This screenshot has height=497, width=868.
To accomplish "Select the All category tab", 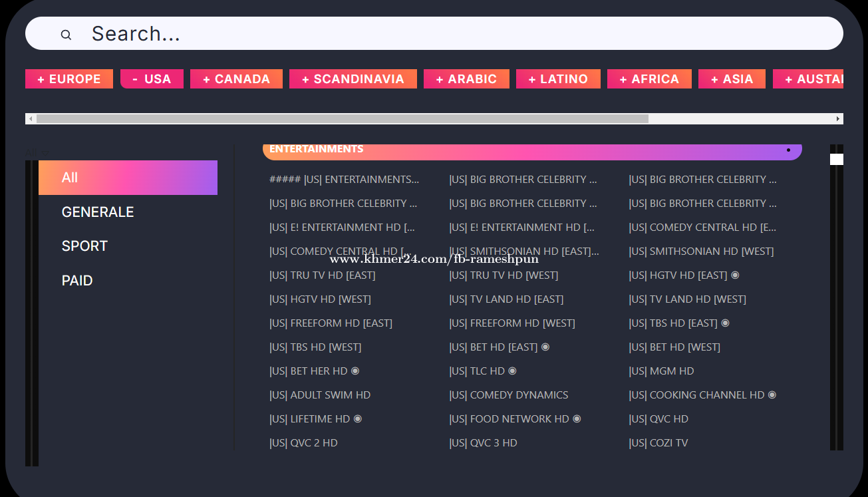I will tap(128, 178).
